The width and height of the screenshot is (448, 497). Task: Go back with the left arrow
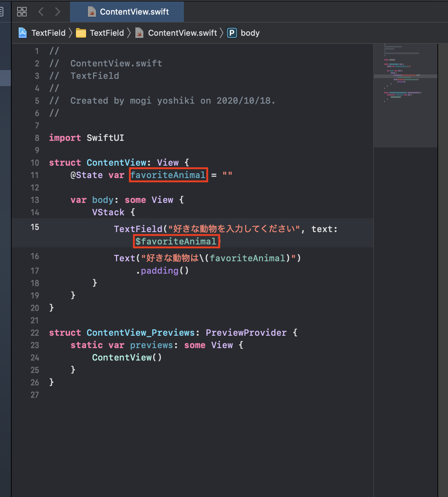click(x=41, y=12)
